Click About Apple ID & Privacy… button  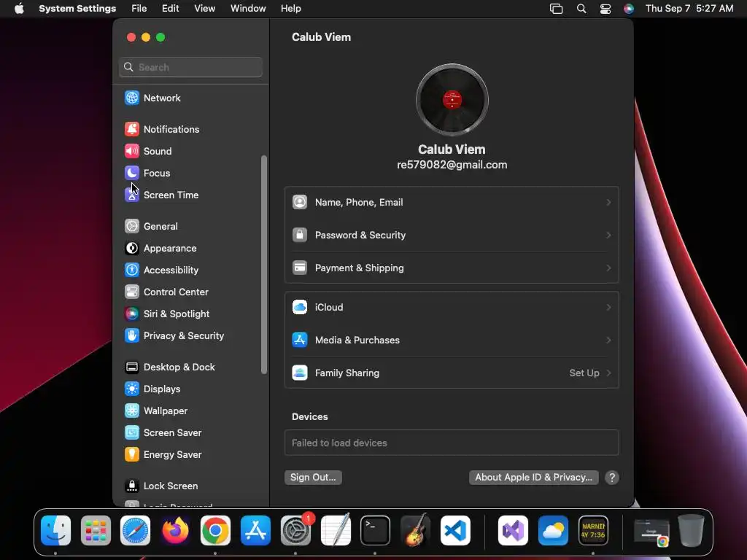(x=533, y=477)
